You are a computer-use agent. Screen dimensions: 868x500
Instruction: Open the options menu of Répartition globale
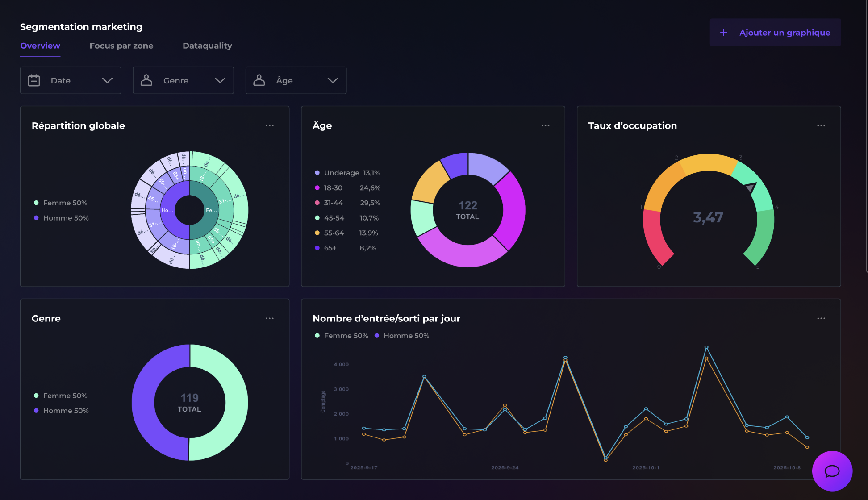point(270,125)
